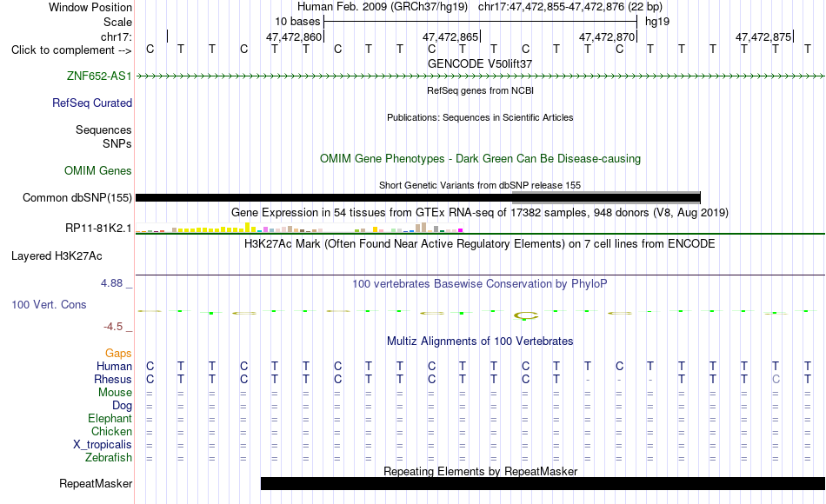Click the Human alignment row label
This screenshot has width=826, height=504.
[114, 367]
